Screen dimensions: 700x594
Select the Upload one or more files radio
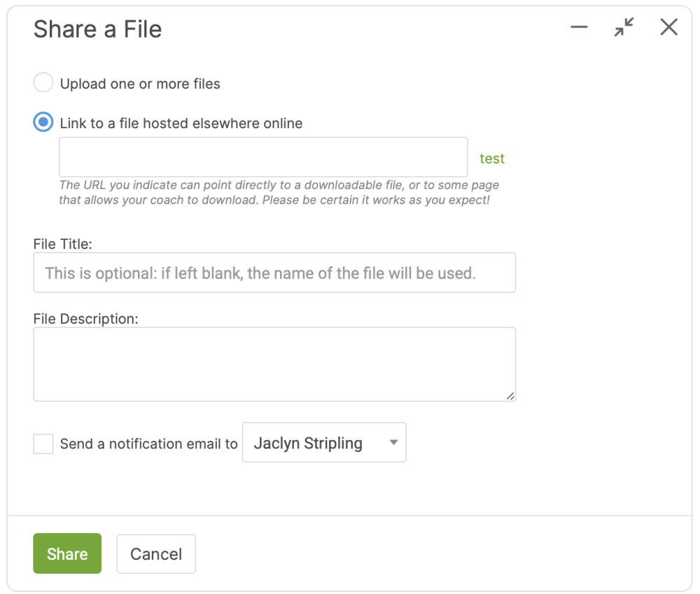click(x=43, y=83)
